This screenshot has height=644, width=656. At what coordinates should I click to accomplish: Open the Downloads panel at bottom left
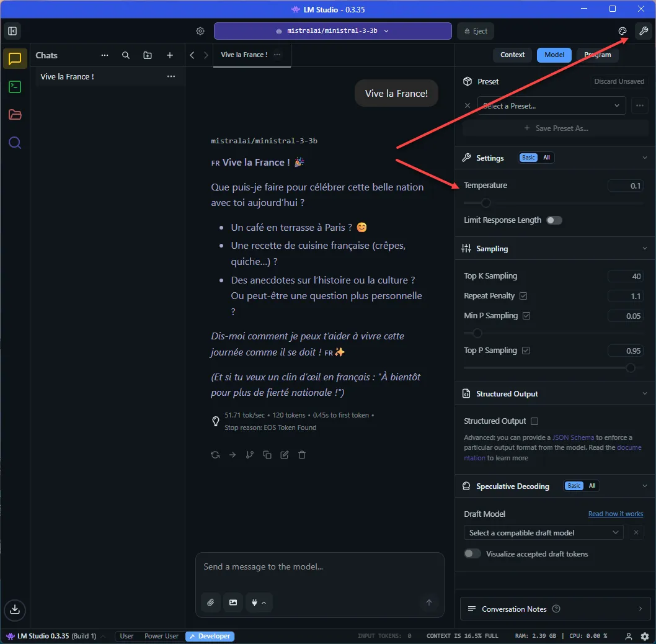tap(15, 610)
